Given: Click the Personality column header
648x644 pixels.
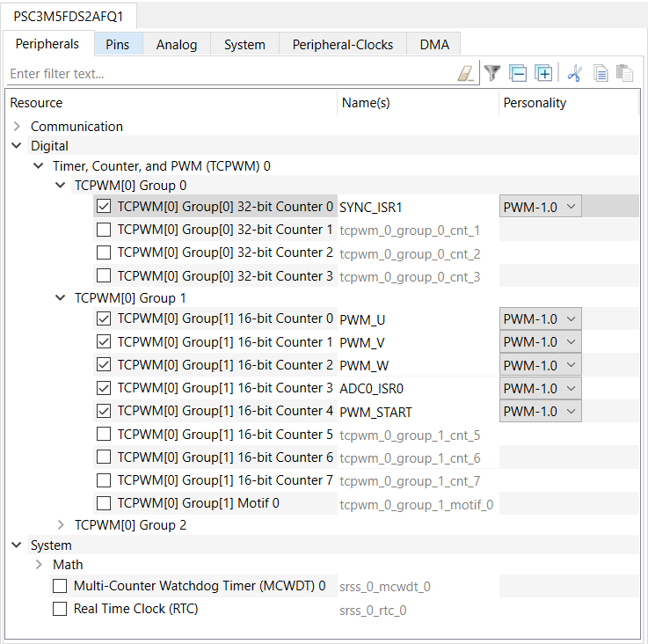Looking at the screenshot, I should (x=535, y=103).
